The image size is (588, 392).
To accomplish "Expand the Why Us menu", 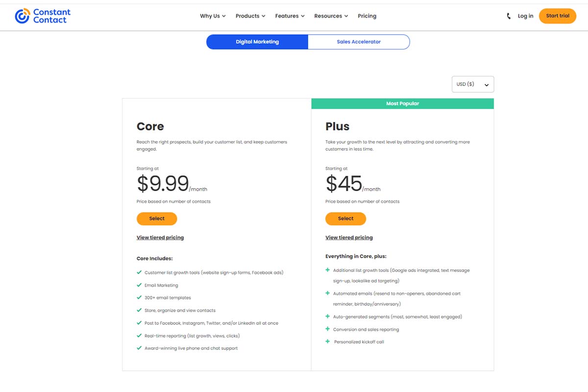I will click(213, 16).
